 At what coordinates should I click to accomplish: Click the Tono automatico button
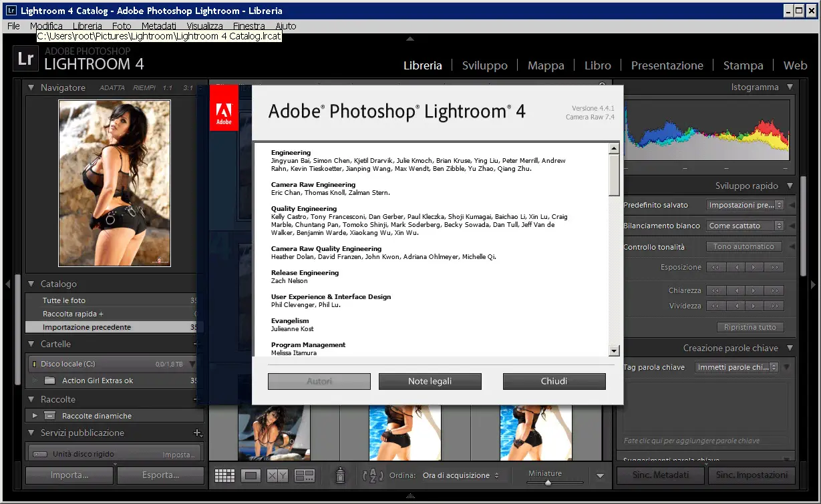tap(744, 246)
